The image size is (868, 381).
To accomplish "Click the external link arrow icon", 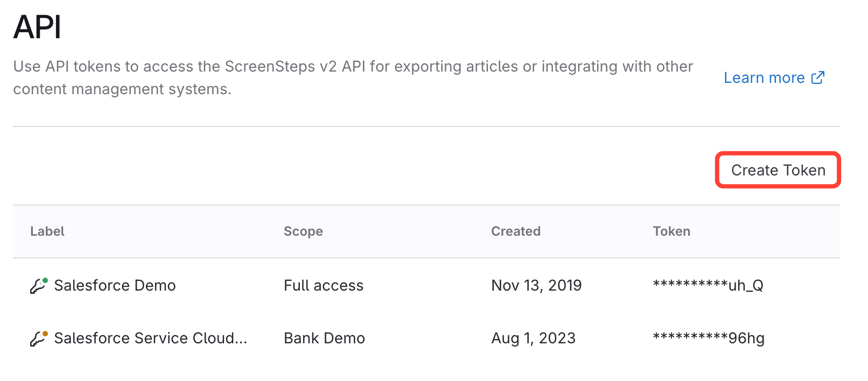I will tap(817, 77).
